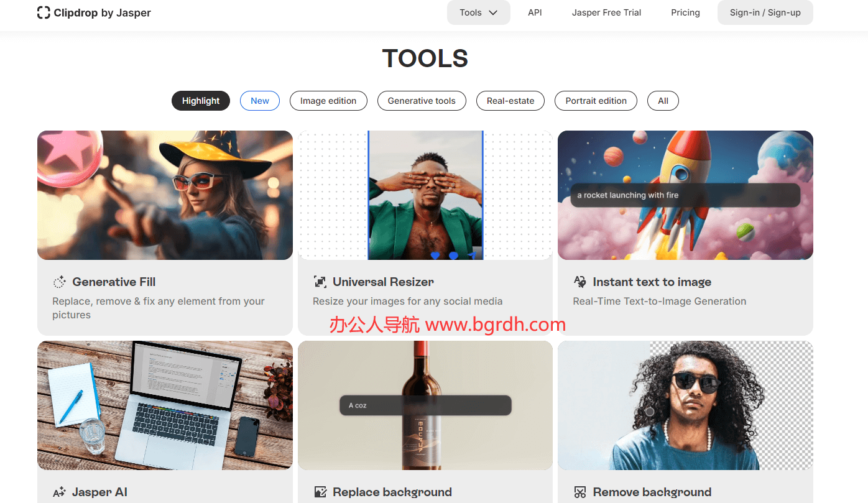
Task: Show Generative tools category
Action: (421, 101)
